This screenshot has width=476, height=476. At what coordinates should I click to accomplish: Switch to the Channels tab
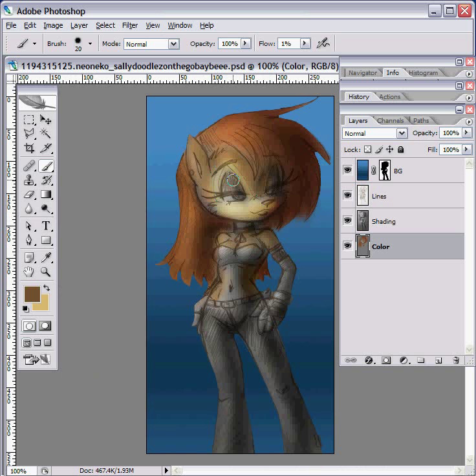point(390,120)
